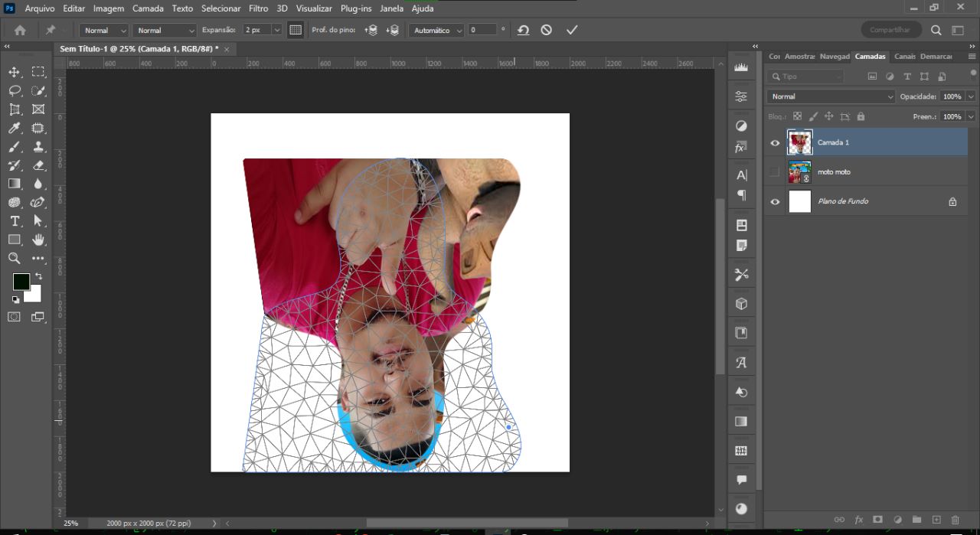Image resolution: width=980 pixels, height=535 pixels.
Task: Select the Move tool
Action: [14, 71]
